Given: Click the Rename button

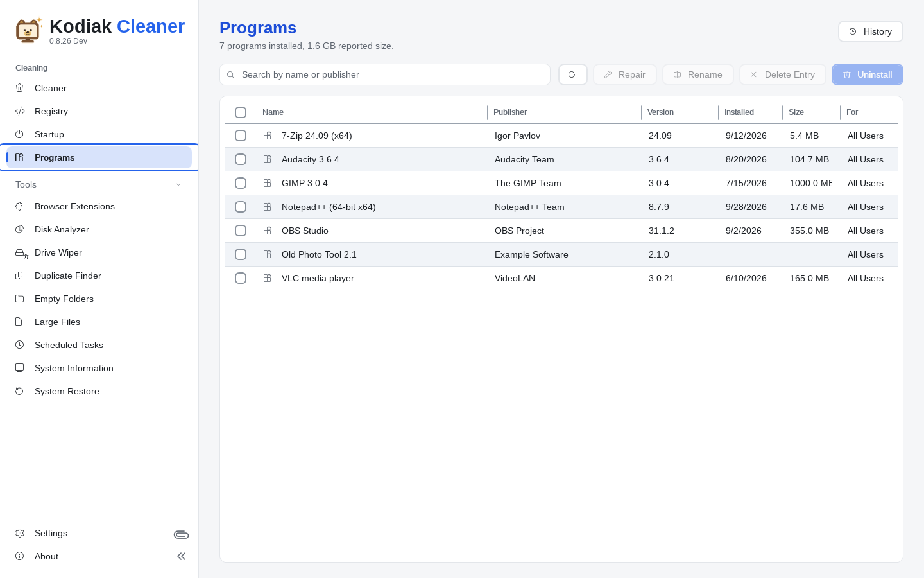Looking at the screenshot, I should point(698,74).
